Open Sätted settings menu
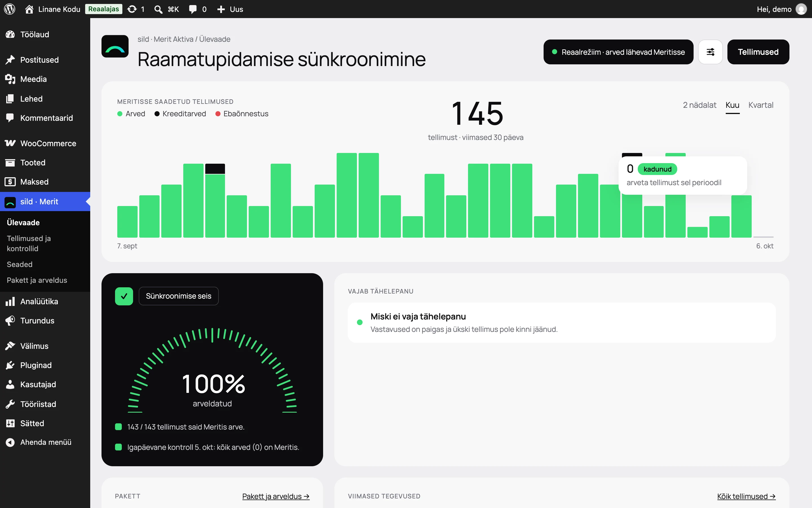 tap(45, 423)
